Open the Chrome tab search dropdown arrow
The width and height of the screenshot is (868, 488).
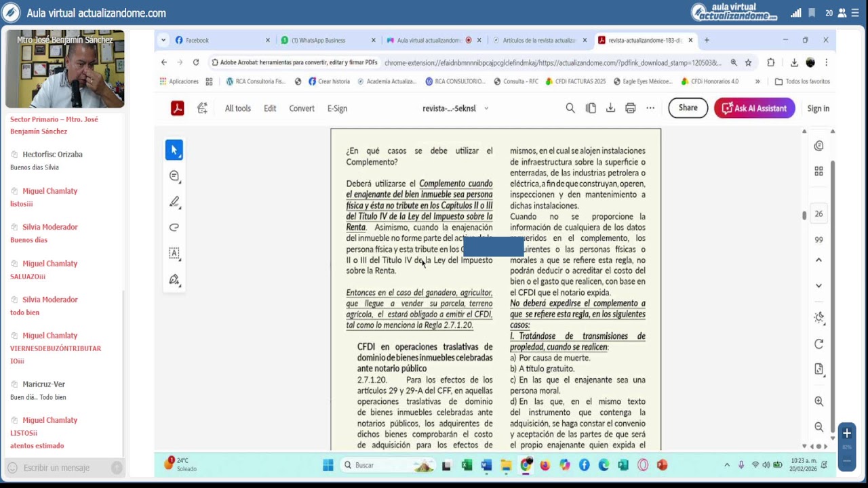[163, 40]
